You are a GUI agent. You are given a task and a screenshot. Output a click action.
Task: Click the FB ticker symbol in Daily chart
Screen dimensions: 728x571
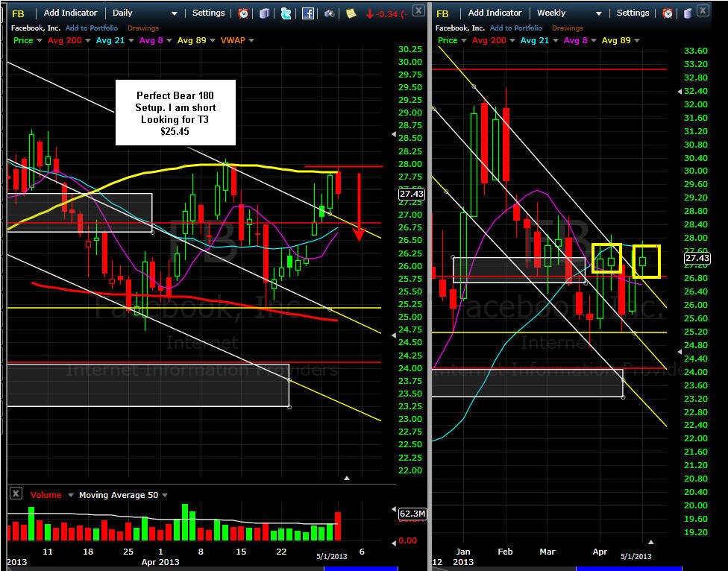tap(18, 14)
